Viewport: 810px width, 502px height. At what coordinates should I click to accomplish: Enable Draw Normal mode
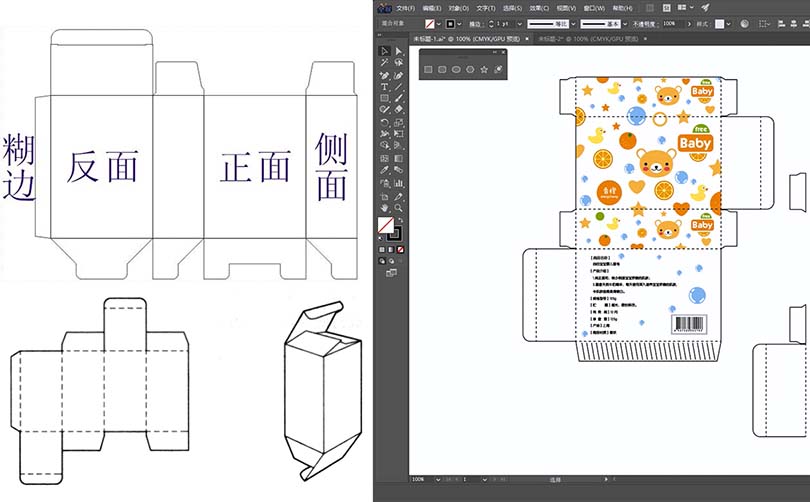382,261
